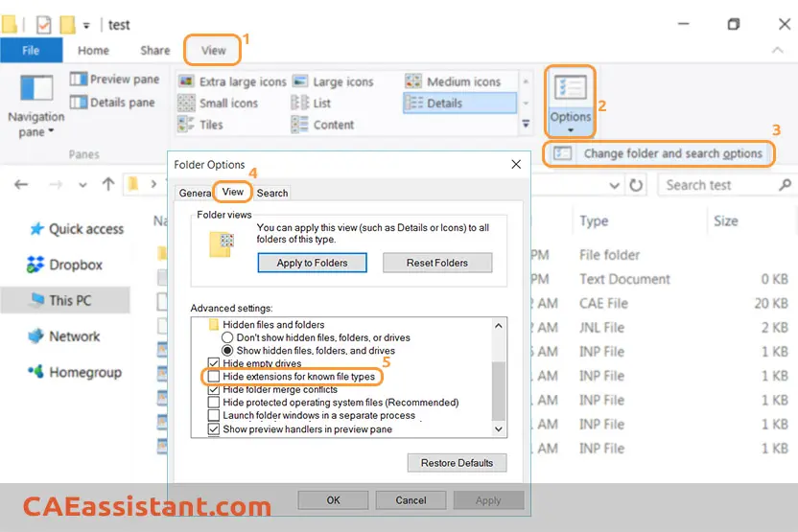Image resolution: width=798 pixels, height=532 pixels.
Task: Expand the layout gallery more arrow
Action: (x=526, y=124)
